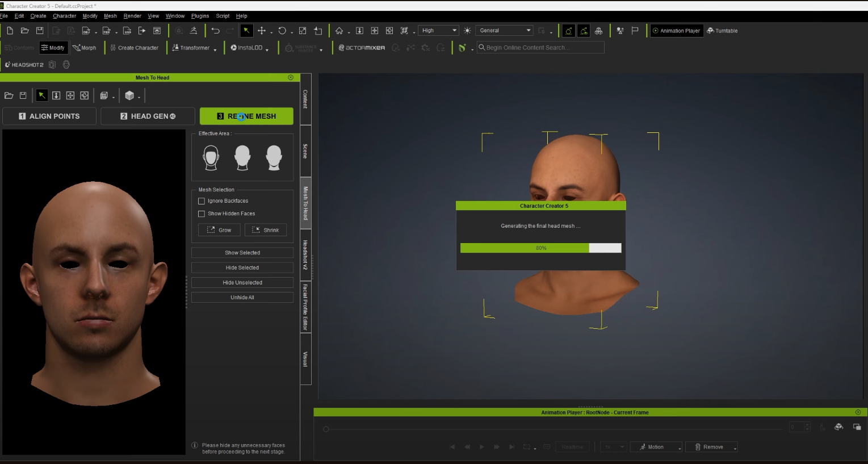
Task: Open the High quality dropdown
Action: (x=439, y=31)
